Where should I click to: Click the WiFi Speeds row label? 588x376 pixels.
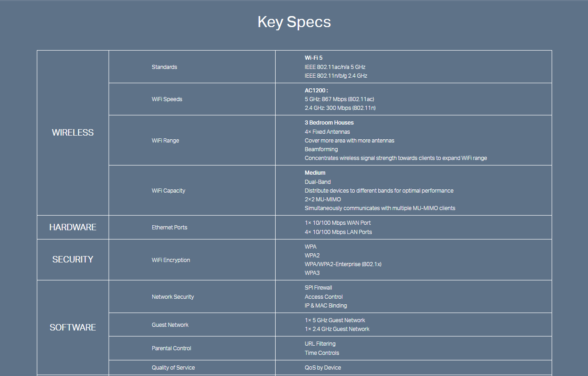click(x=167, y=99)
